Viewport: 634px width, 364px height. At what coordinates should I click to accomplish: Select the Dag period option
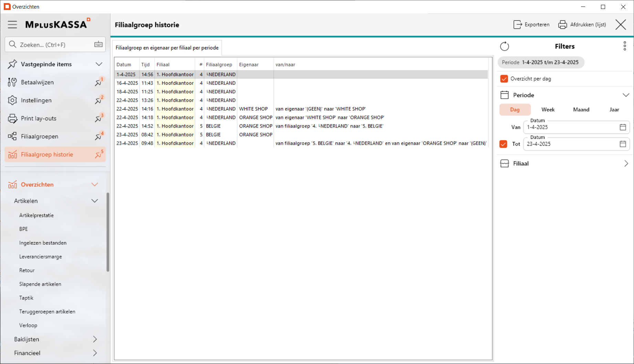pos(515,110)
